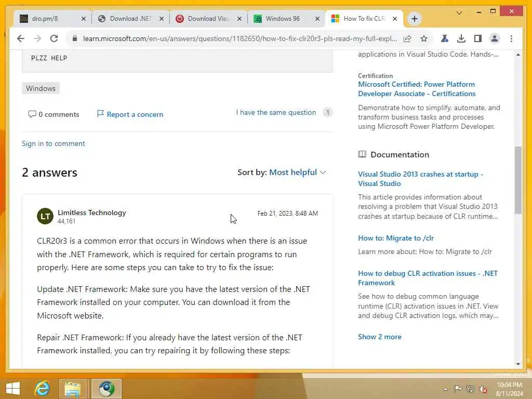Screen dimensions: 532x399
Task: Click the Windows tag
Action: 41,88
